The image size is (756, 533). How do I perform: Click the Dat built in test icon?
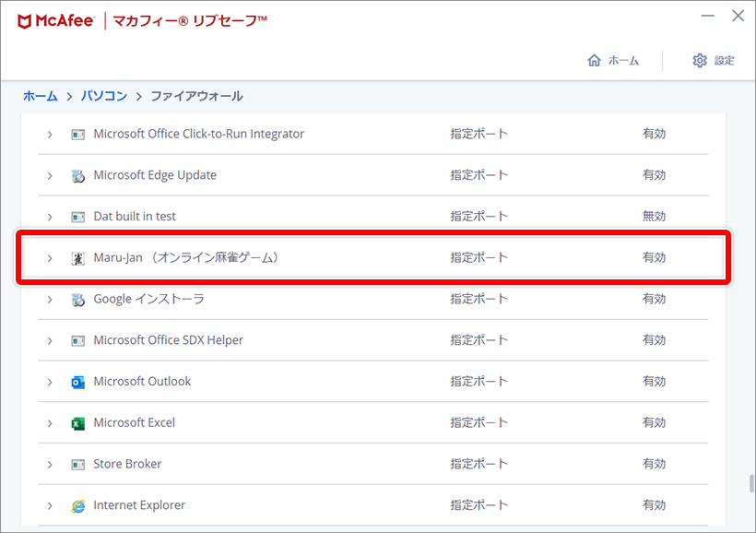(77, 217)
